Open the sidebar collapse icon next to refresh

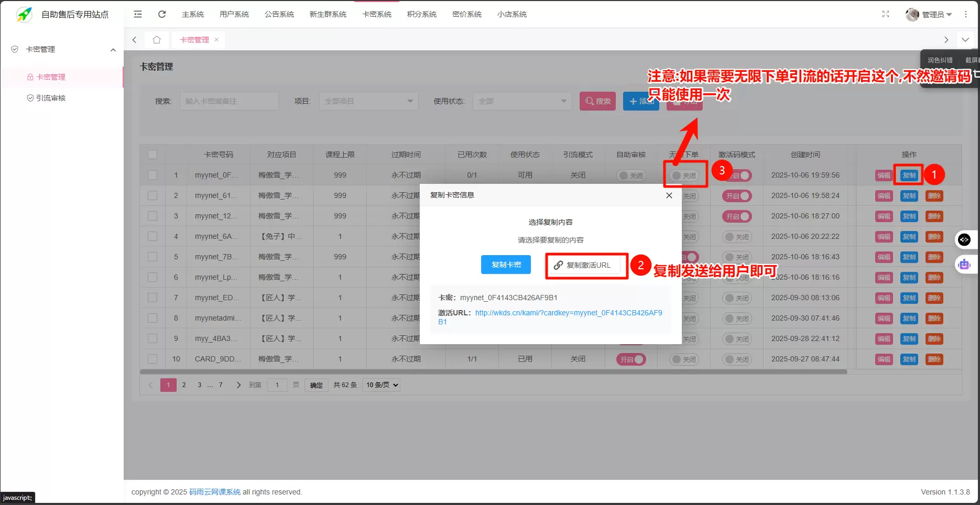pos(137,14)
